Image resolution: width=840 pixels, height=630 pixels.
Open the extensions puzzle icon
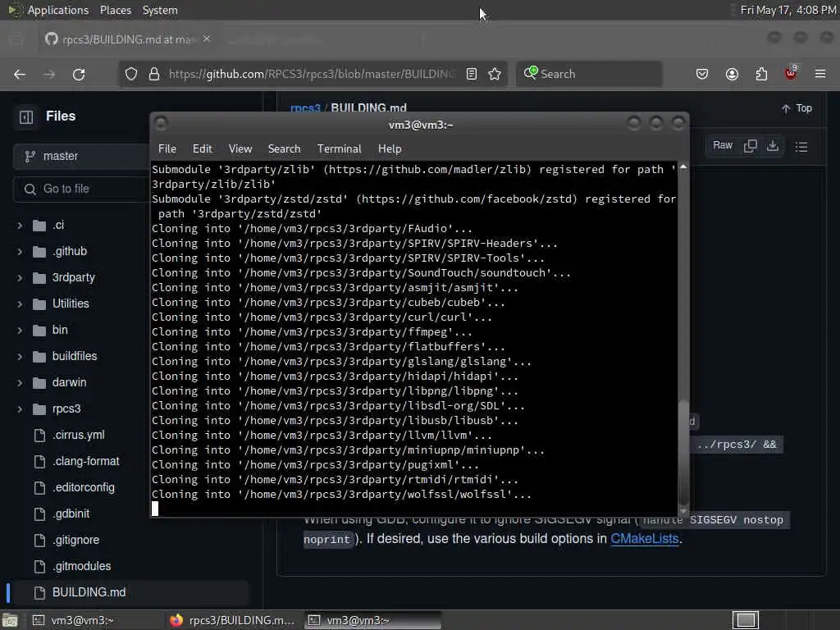click(x=761, y=74)
